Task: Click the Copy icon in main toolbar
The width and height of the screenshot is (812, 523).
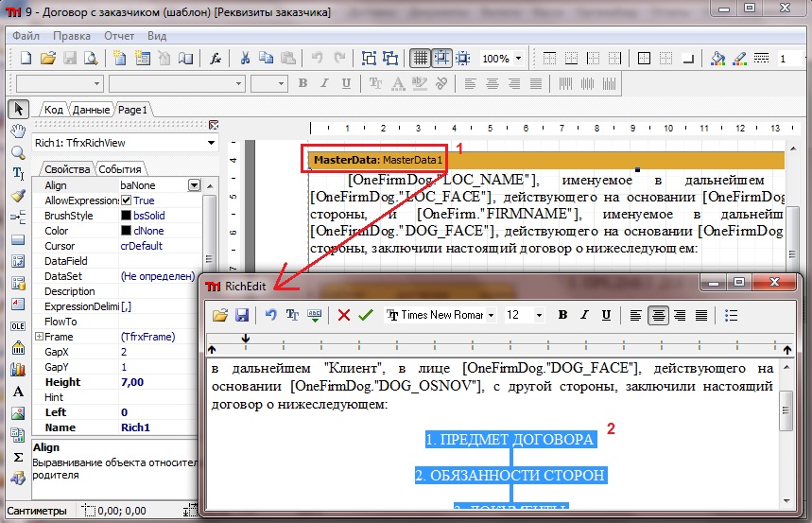Action: click(267, 58)
